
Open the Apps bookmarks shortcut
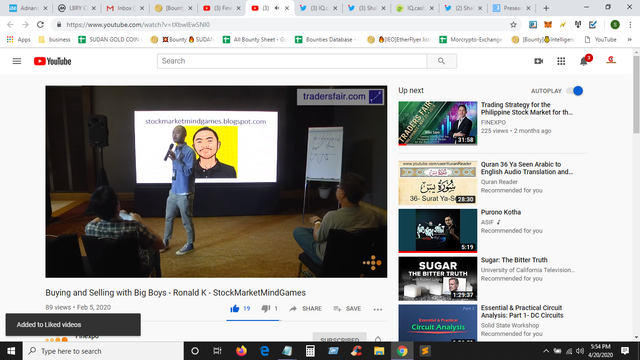18,40
